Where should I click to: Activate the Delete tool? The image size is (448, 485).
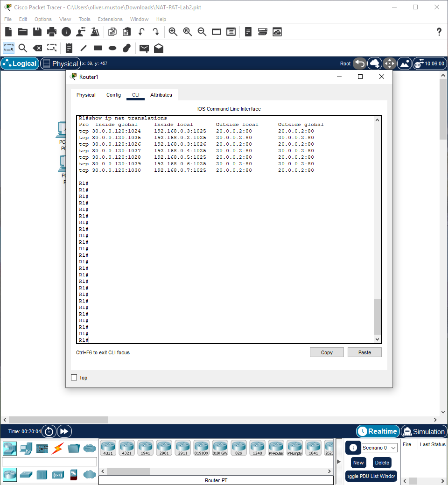37,48
